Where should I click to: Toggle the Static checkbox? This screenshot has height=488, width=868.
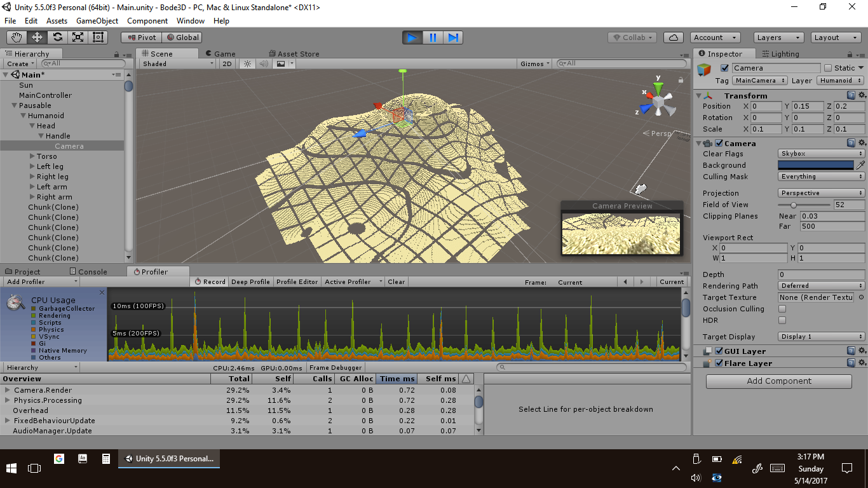point(828,68)
